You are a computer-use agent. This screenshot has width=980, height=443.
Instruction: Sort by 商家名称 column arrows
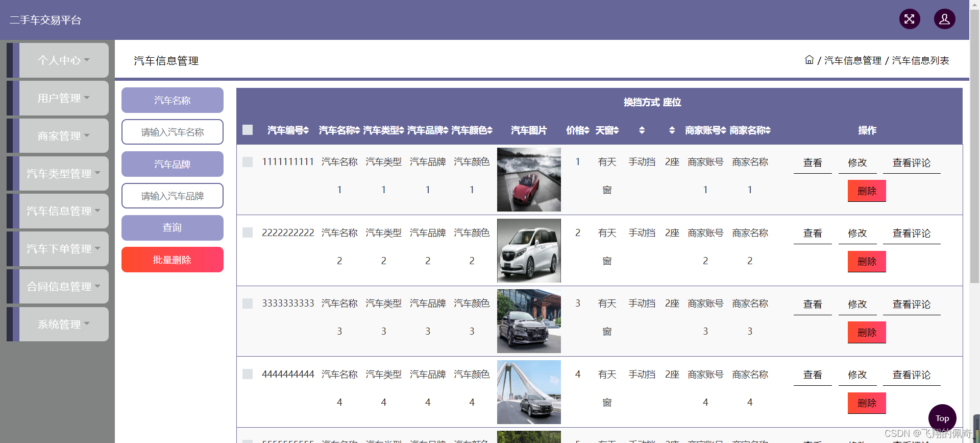[768, 130]
